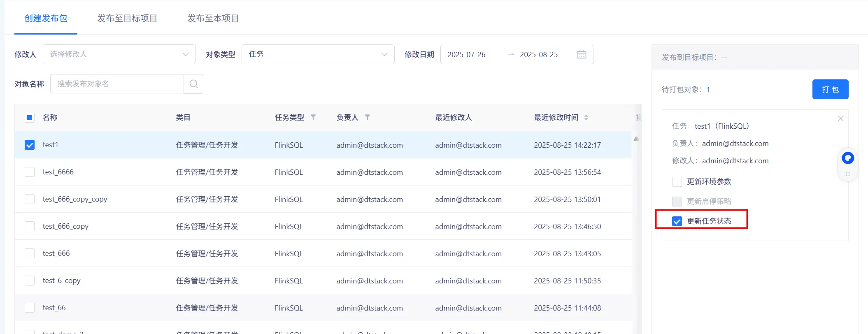
Task: Uncheck the update task status checkbox
Action: click(x=677, y=221)
